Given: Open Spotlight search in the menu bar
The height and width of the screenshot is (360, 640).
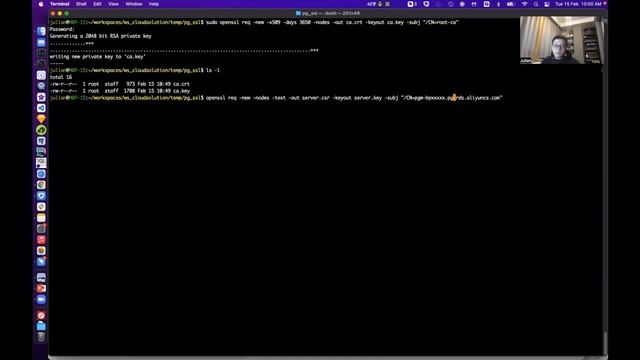Looking at the screenshot, I should coord(536,4).
